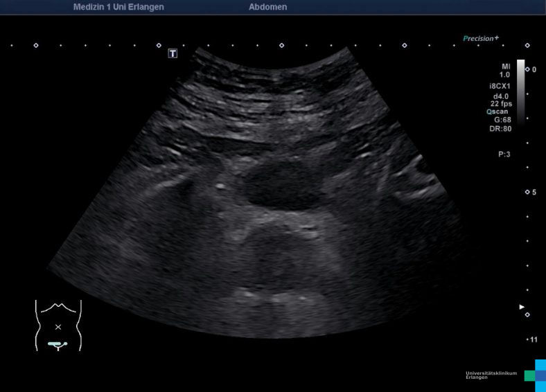Viewport: 546px width, 392px height.
Task: Click the X mark on body pictogram
Action: 58,326
